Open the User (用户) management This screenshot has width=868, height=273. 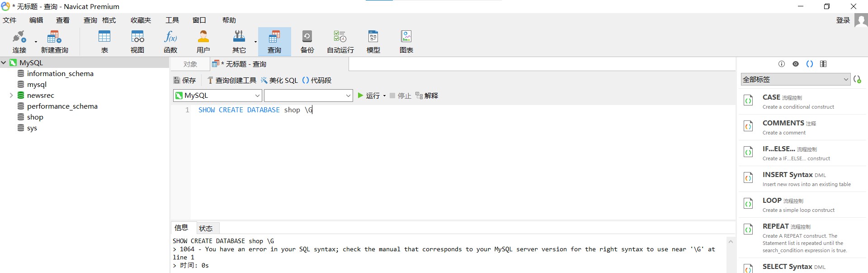pos(203,42)
